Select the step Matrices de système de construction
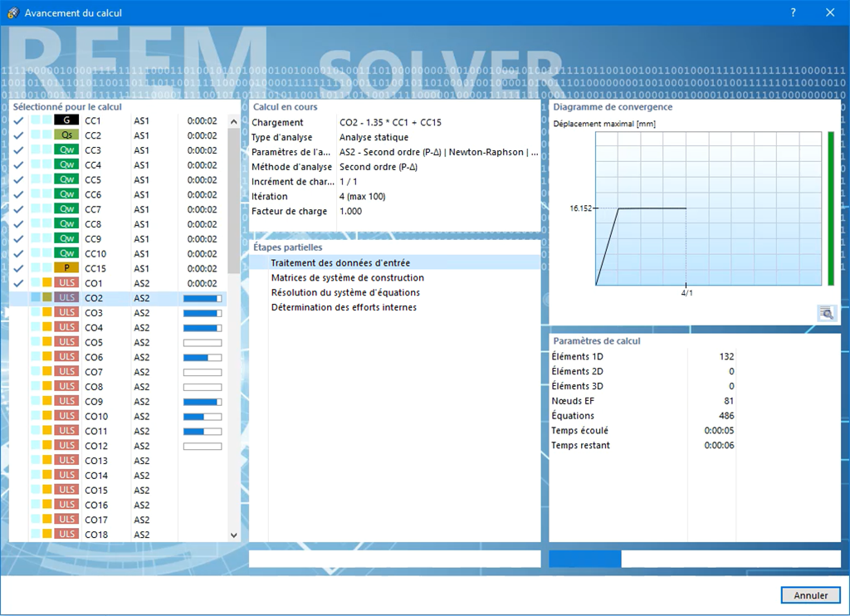The height and width of the screenshot is (616, 850). pos(348,277)
